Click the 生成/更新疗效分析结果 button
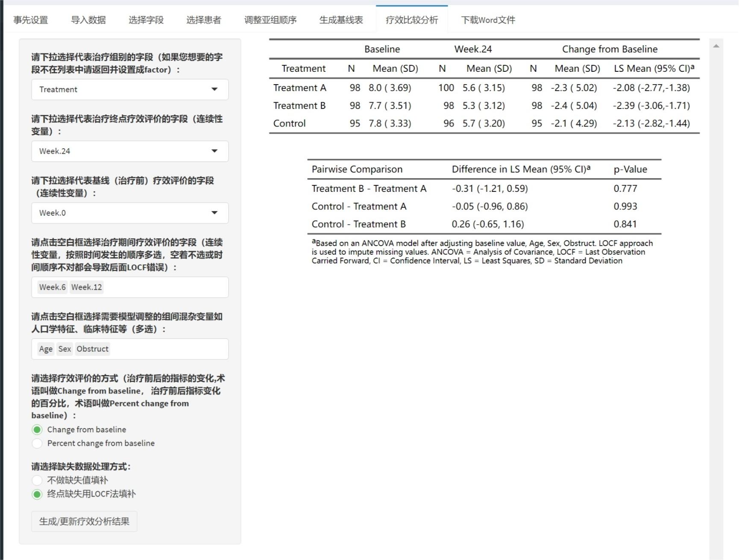 click(84, 522)
